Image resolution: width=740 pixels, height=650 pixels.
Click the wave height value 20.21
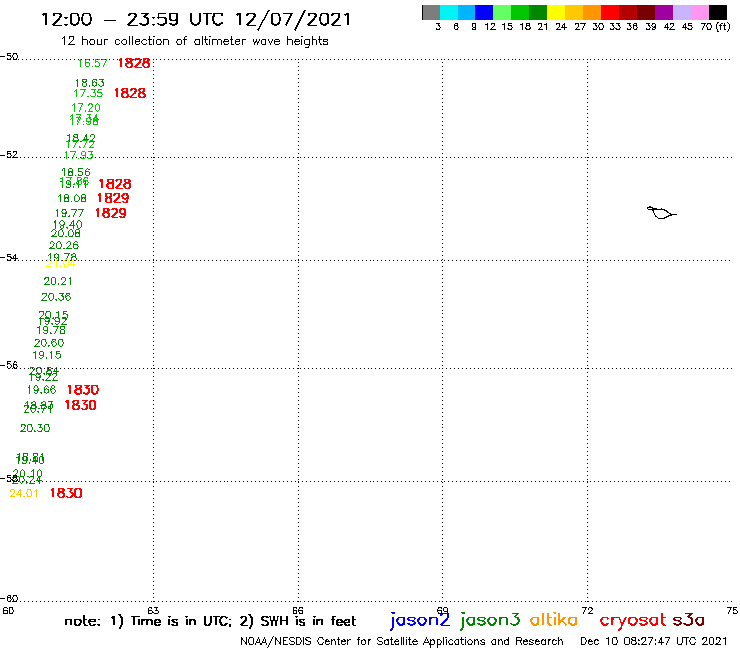coord(58,281)
